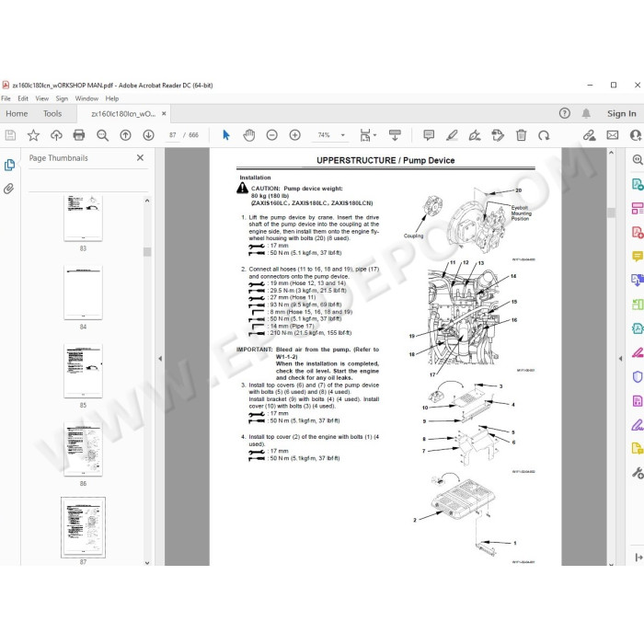Open the zoom level dropdown
This screenshot has width=644, height=644.
pos(343,135)
